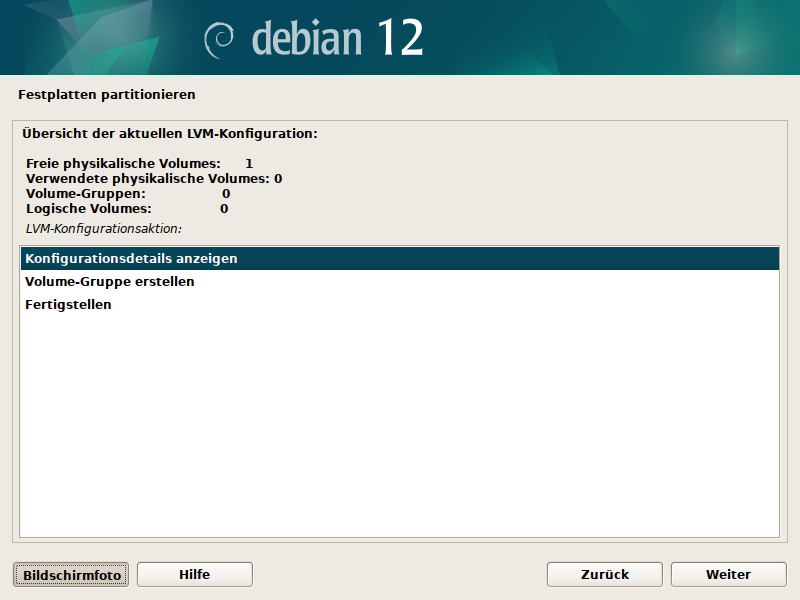Click the Debian swirl logo
Viewport: 800px width, 600px height.
(220, 39)
